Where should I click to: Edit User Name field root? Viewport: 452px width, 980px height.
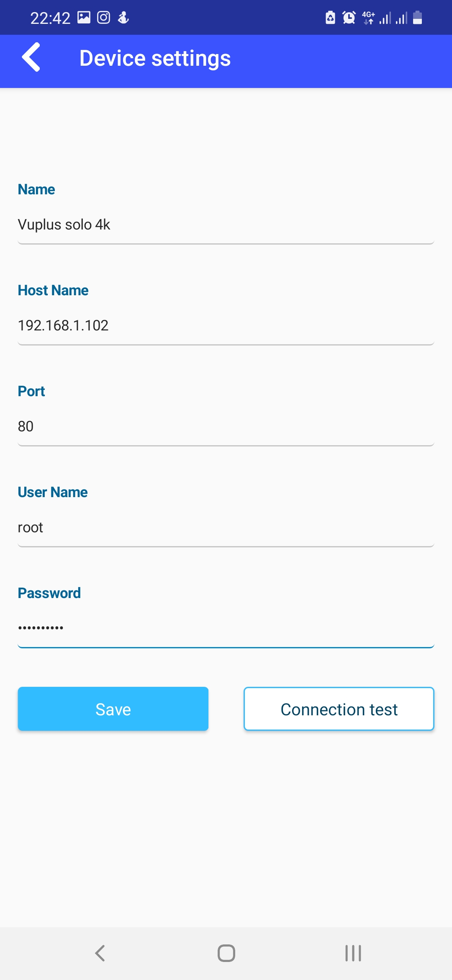coord(226,527)
